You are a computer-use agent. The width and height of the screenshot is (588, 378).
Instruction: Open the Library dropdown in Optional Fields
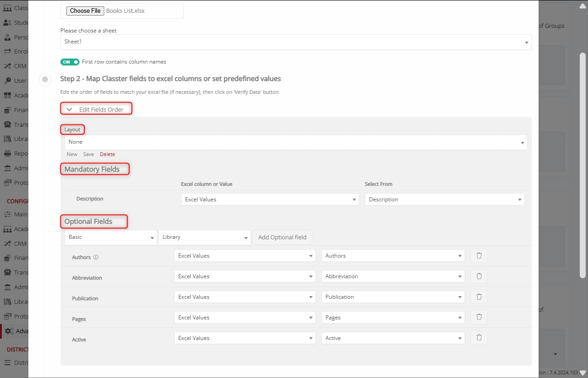[204, 238]
